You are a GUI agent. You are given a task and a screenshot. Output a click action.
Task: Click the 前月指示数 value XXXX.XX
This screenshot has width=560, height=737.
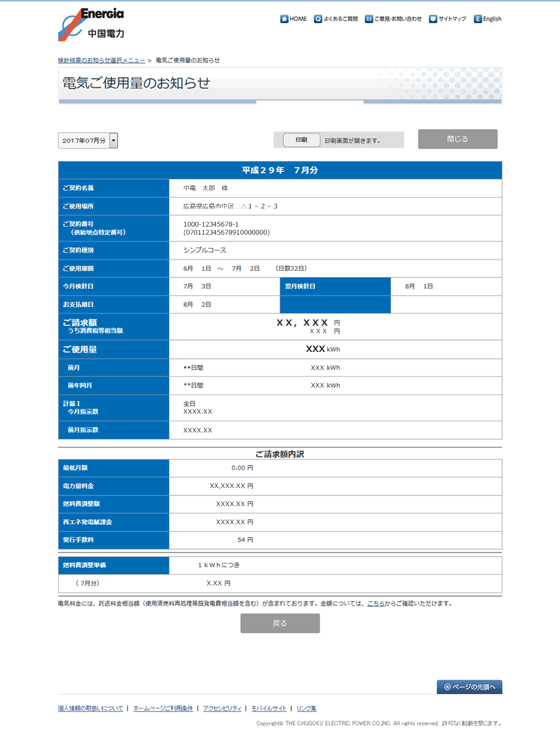click(198, 430)
